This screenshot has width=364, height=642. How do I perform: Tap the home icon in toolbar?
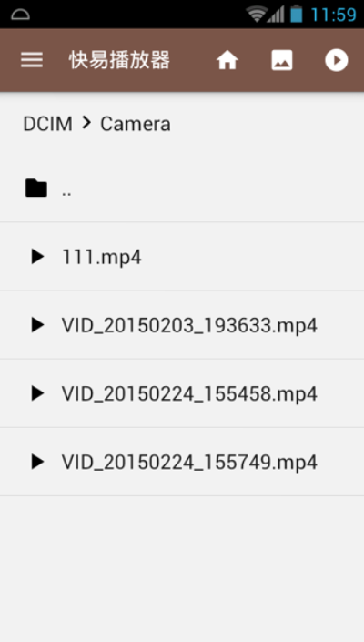pyautogui.click(x=227, y=61)
